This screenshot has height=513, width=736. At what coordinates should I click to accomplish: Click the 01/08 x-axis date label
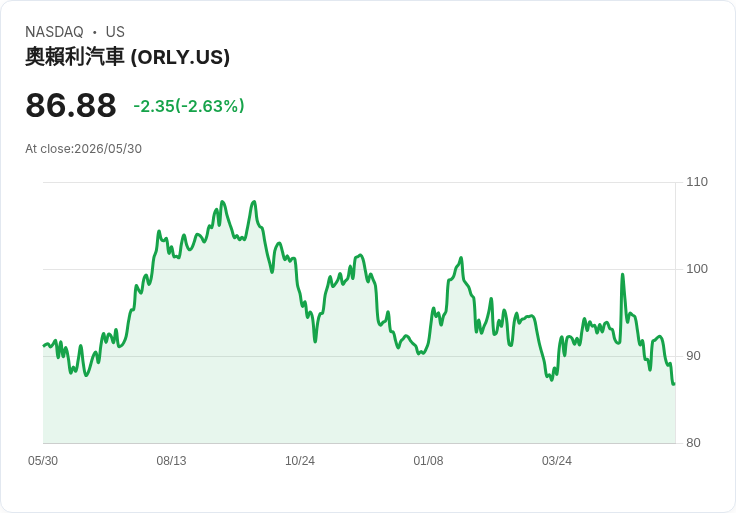pyautogui.click(x=428, y=461)
